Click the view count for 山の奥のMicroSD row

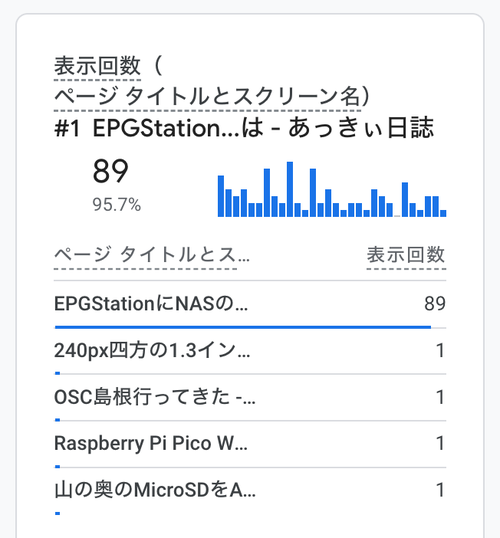tap(440, 490)
